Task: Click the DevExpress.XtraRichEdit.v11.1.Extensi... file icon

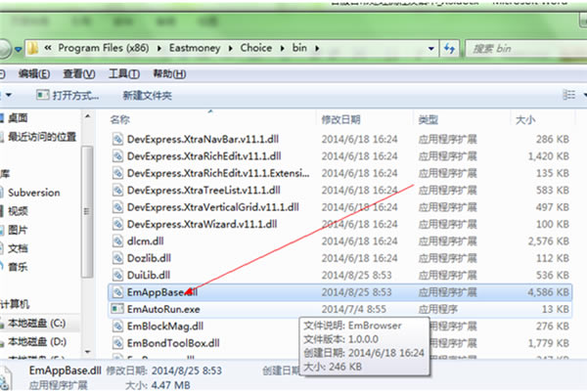Action: 117,173
